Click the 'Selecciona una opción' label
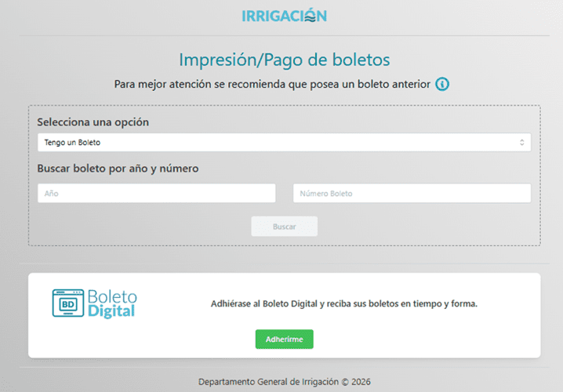This screenshot has width=563, height=392. [x=93, y=122]
